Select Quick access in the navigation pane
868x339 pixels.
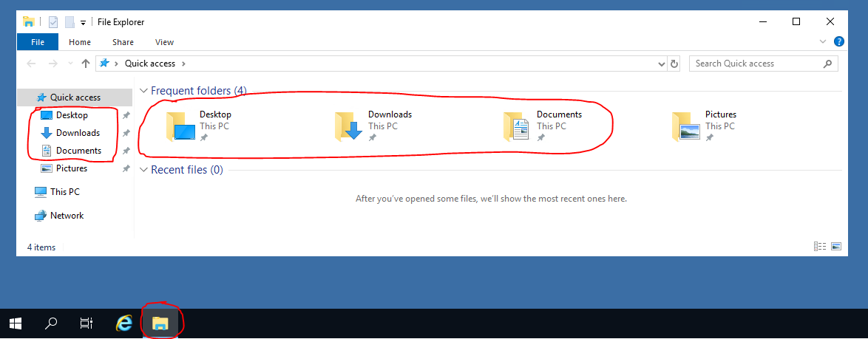(75, 97)
